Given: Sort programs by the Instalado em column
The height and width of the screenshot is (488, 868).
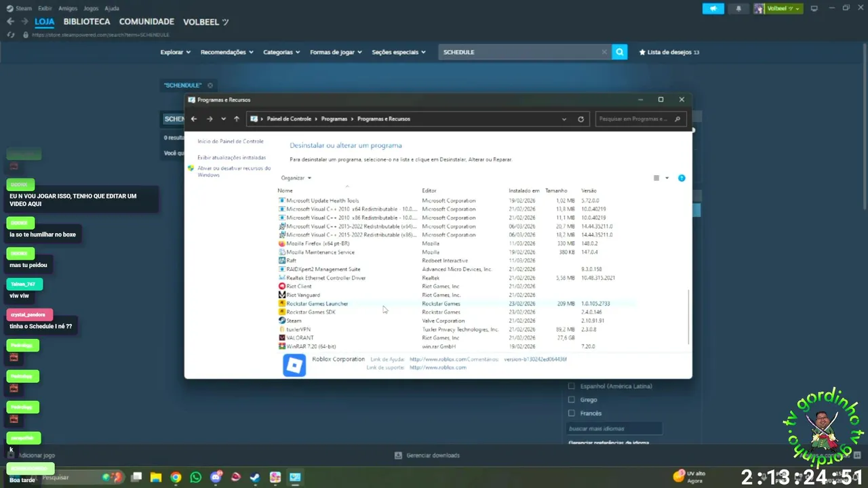Looking at the screenshot, I should 524,190.
